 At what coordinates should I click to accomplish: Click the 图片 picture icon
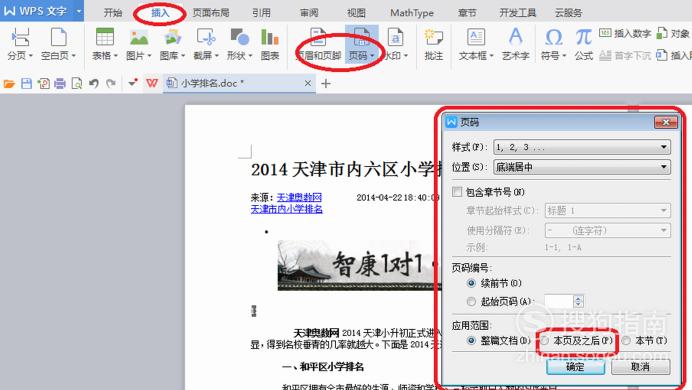pos(139,38)
